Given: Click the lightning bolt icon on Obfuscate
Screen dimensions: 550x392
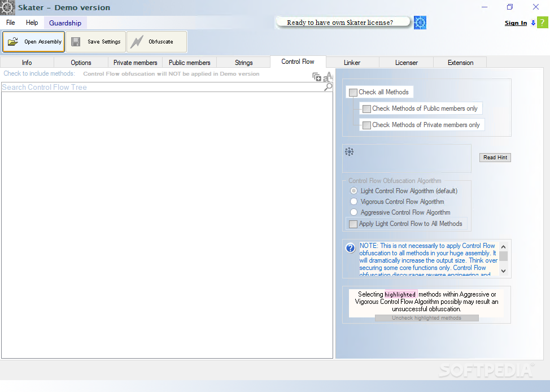Looking at the screenshot, I should pyautogui.click(x=137, y=42).
